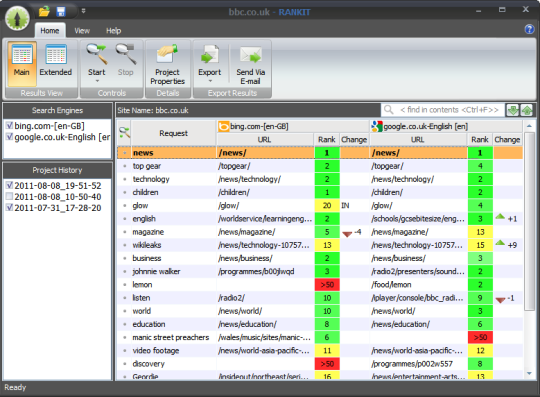Sort by bing Rank column header
This screenshot has height=397, width=540.
[x=326, y=139]
